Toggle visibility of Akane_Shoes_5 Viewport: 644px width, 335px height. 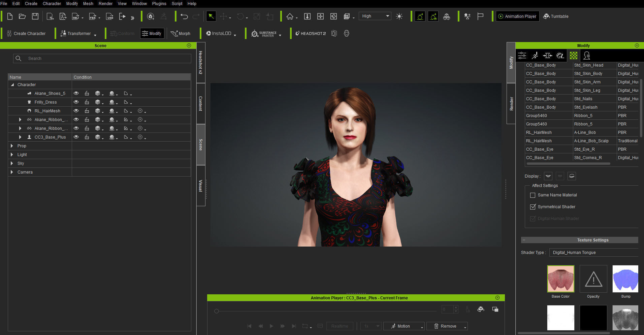point(76,93)
